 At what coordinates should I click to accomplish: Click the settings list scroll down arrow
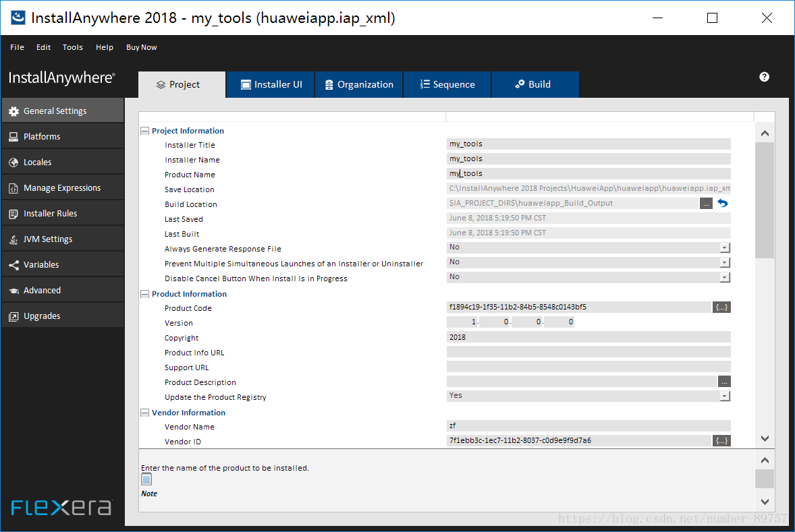[765, 438]
